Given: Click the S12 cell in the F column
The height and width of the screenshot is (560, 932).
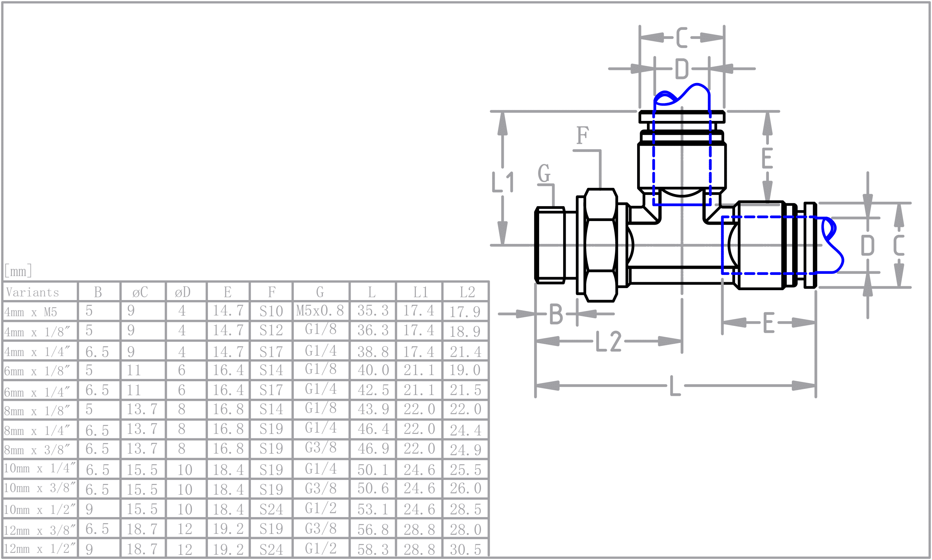Looking at the screenshot, I should pyautogui.click(x=271, y=331).
